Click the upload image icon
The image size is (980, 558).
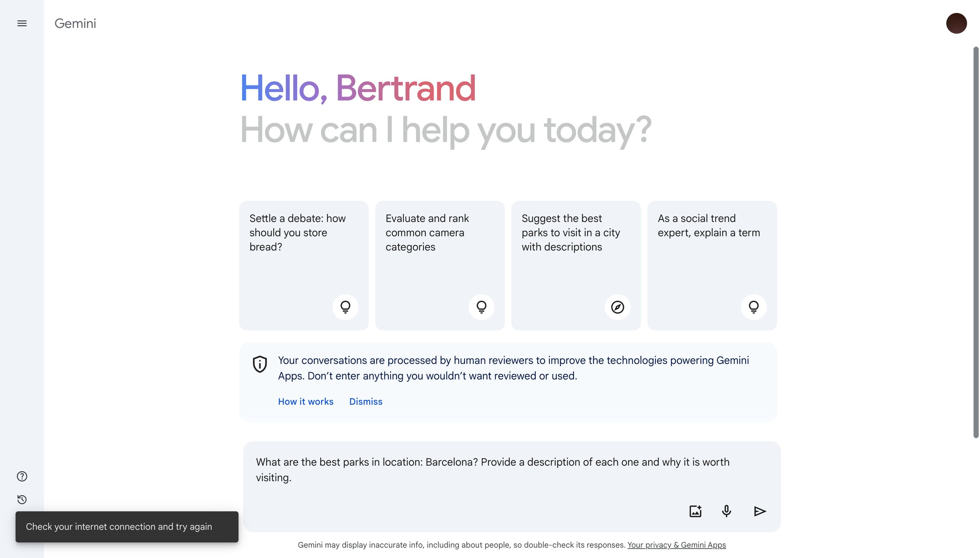coord(695,511)
